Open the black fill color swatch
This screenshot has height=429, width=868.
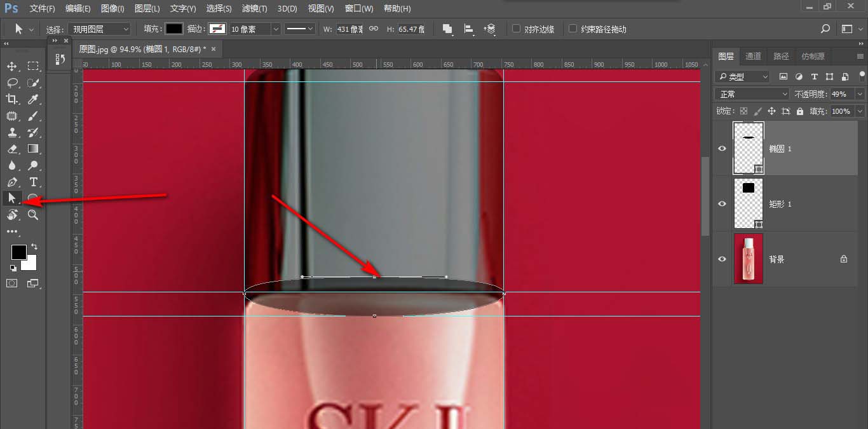click(x=174, y=29)
